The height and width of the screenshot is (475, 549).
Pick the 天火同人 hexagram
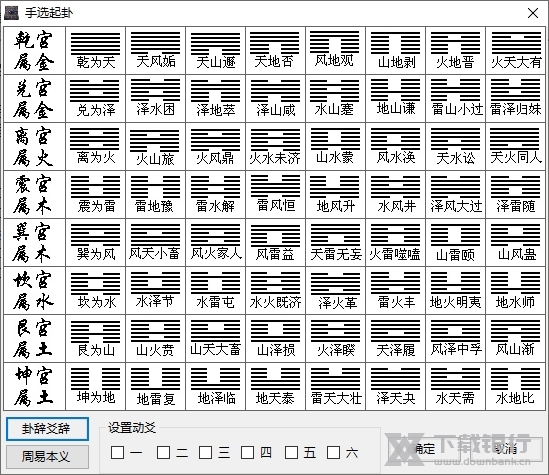[x=515, y=147]
